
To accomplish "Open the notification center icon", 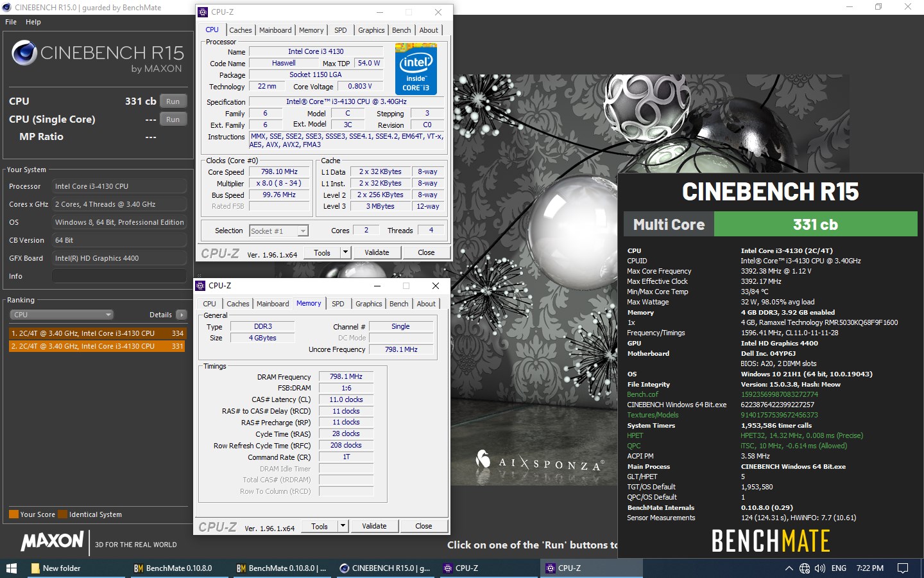I will tap(903, 568).
